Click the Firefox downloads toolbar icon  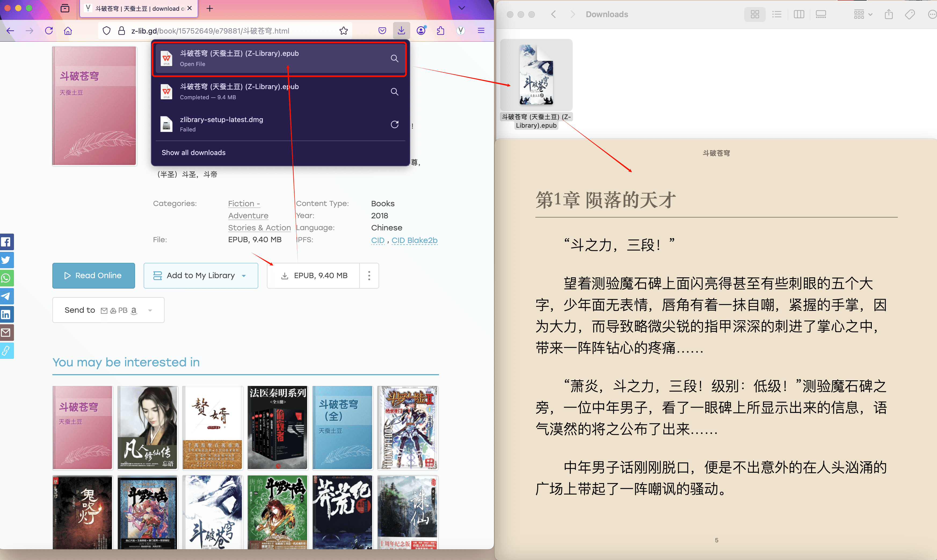click(401, 31)
